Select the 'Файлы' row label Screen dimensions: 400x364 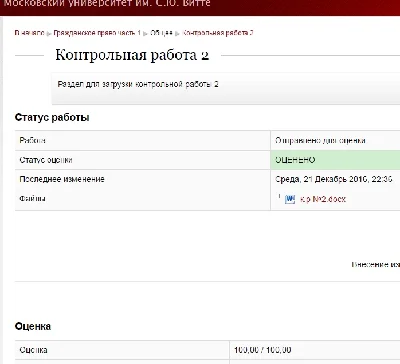32,199
